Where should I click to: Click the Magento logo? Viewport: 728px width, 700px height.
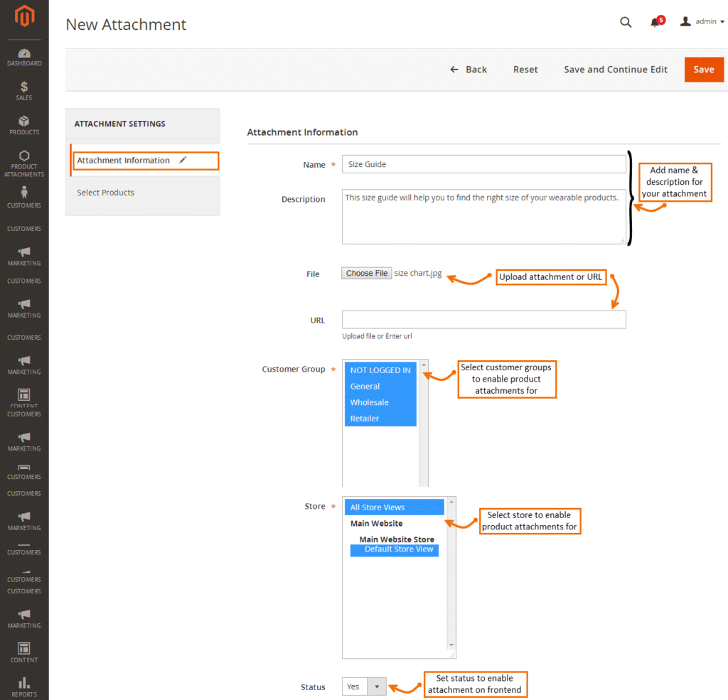pos(24,16)
